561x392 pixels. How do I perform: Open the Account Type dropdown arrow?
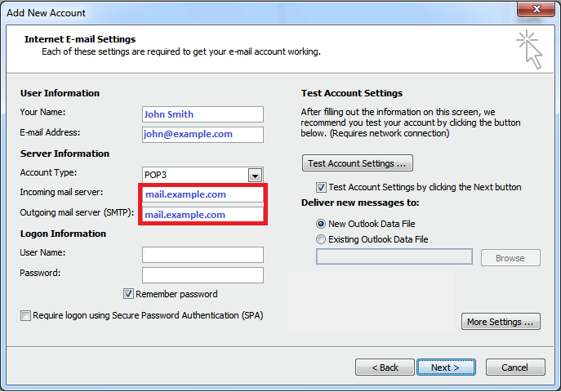tap(255, 176)
